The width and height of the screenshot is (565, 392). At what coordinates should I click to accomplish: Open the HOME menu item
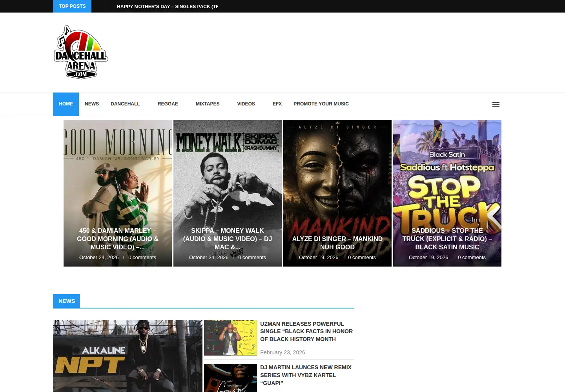pos(66,104)
